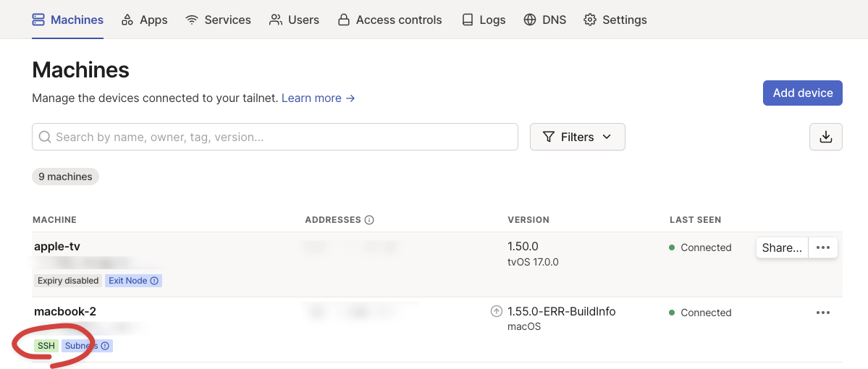Click the info icon on Subnets badge
868x369 pixels.
pyautogui.click(x=105, y=346)
